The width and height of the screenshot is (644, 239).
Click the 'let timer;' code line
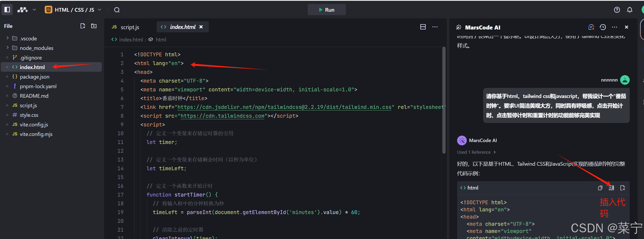point(162,142)
